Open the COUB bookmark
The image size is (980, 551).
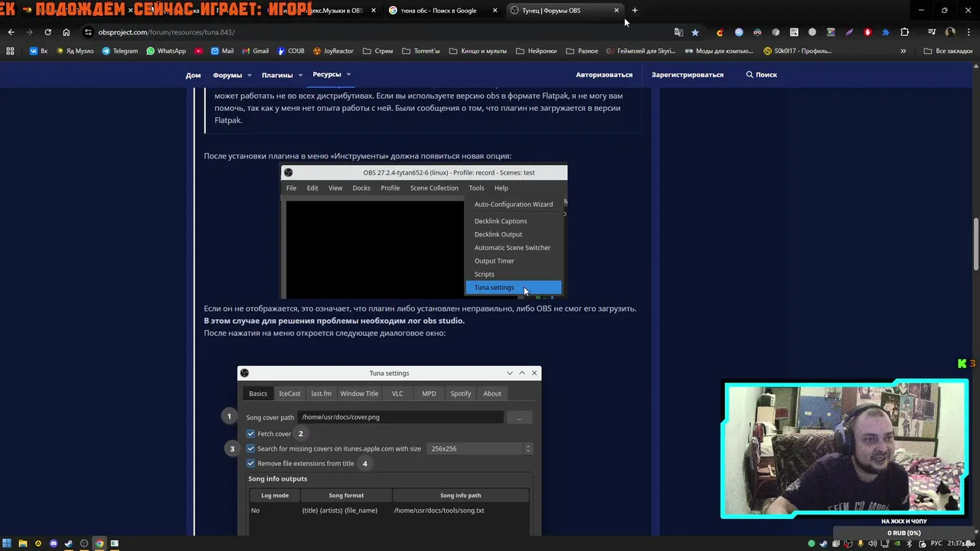(x=290, y=51)
